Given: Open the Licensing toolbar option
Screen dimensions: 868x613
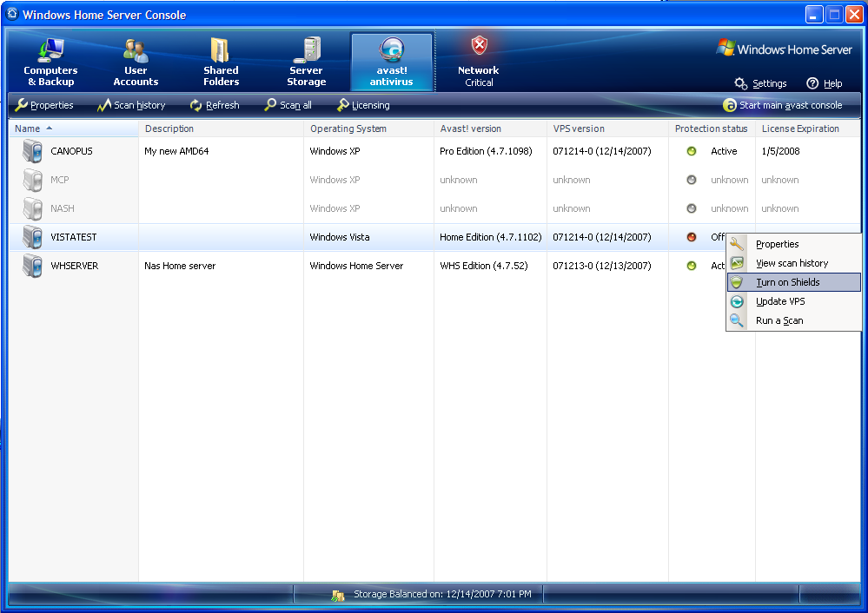Looking at the screenshot, I should click(363, 105).
